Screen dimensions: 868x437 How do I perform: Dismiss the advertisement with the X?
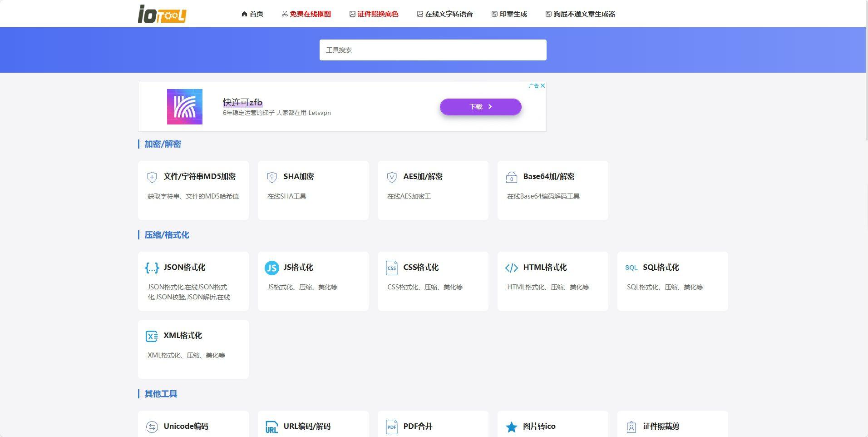[543, 85]
